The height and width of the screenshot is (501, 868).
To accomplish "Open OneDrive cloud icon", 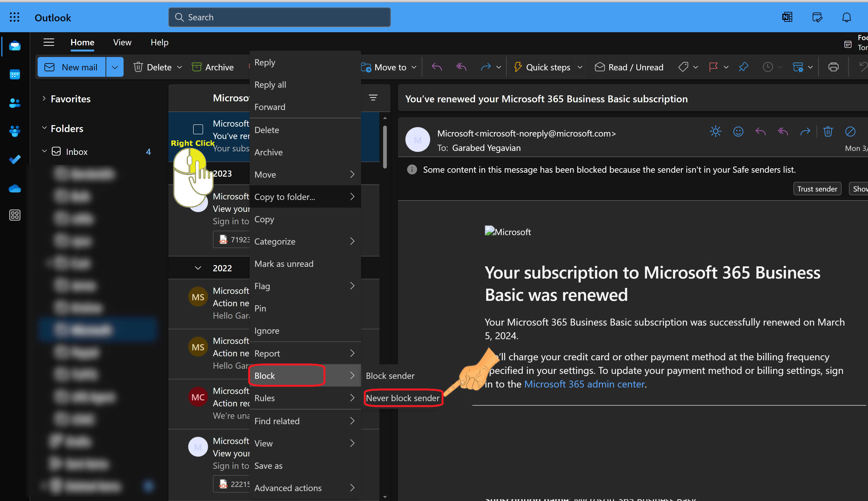I will point(14,189).
